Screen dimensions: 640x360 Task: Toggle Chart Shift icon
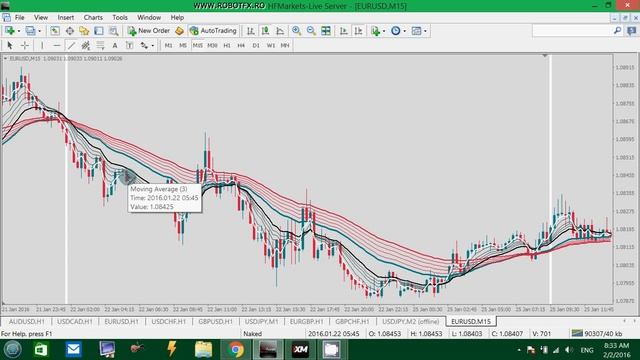[x=358, y=31]
